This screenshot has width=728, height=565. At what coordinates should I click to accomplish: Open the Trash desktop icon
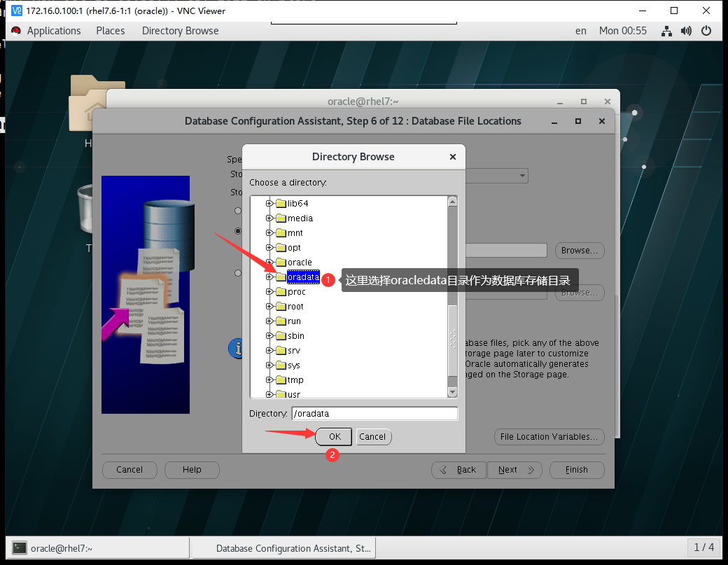tap(86, 209)
